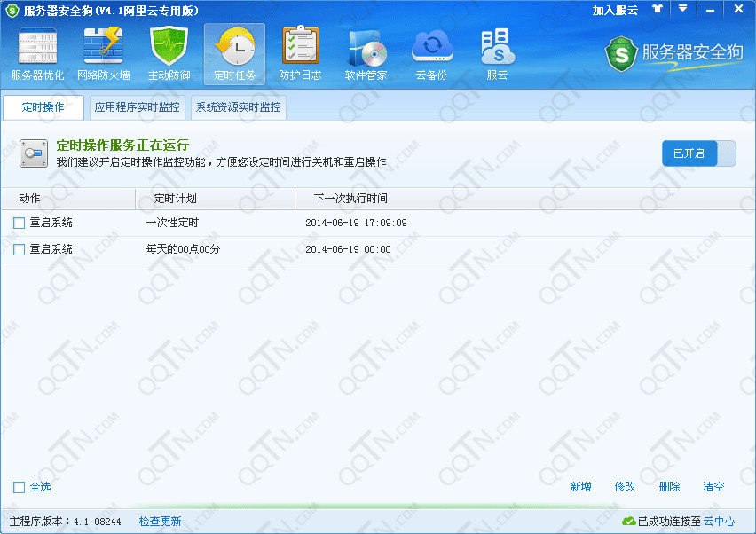Image resolution: width=756 pixels, height=534 pixels.
Task: Open the 防护日志 clipboard icon
Action: [x=300, y=54]
